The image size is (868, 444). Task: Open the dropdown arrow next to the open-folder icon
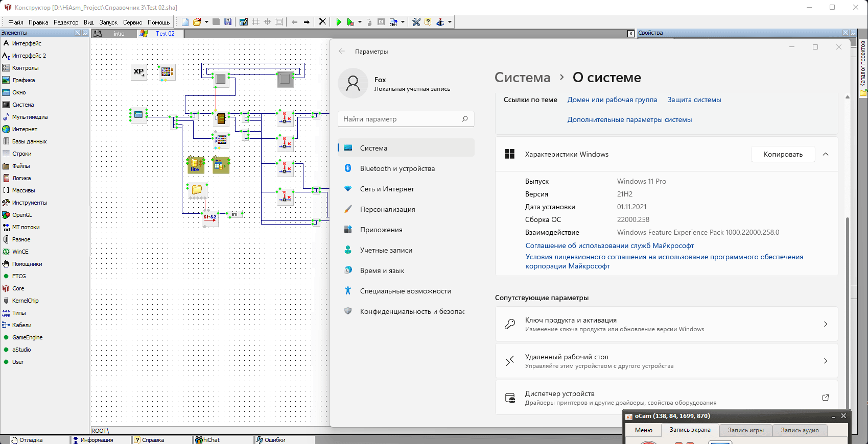(206, 22)
